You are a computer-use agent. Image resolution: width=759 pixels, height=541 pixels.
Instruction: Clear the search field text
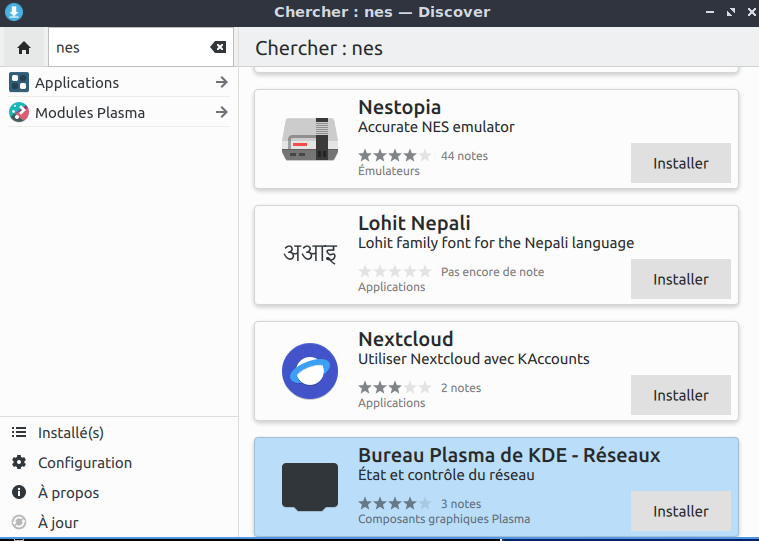point(217,48)
